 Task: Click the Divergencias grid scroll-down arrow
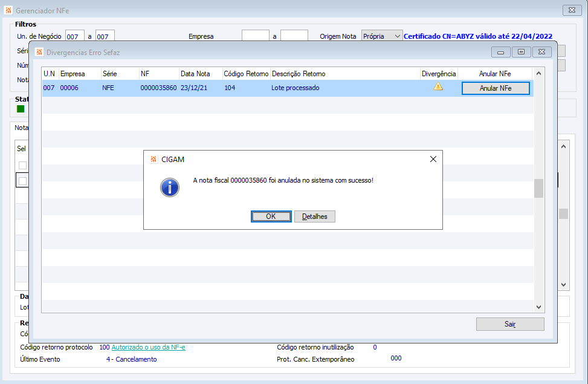[538, 307]
